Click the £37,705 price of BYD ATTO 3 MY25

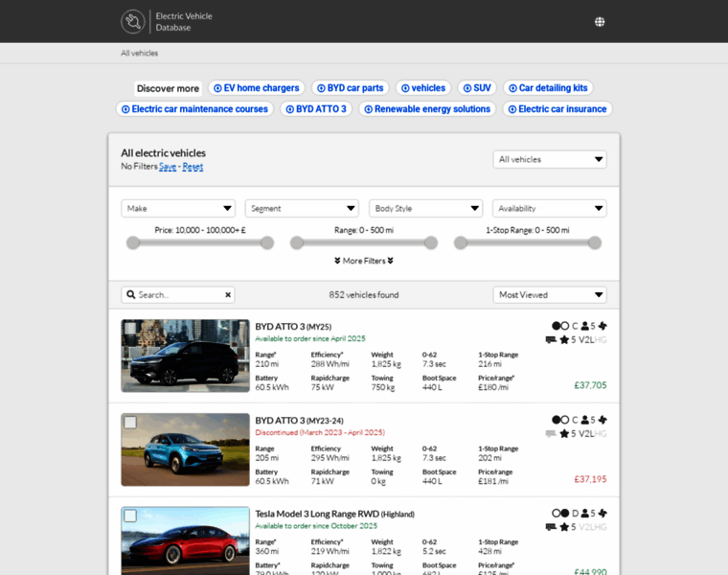tap(590, 385)
